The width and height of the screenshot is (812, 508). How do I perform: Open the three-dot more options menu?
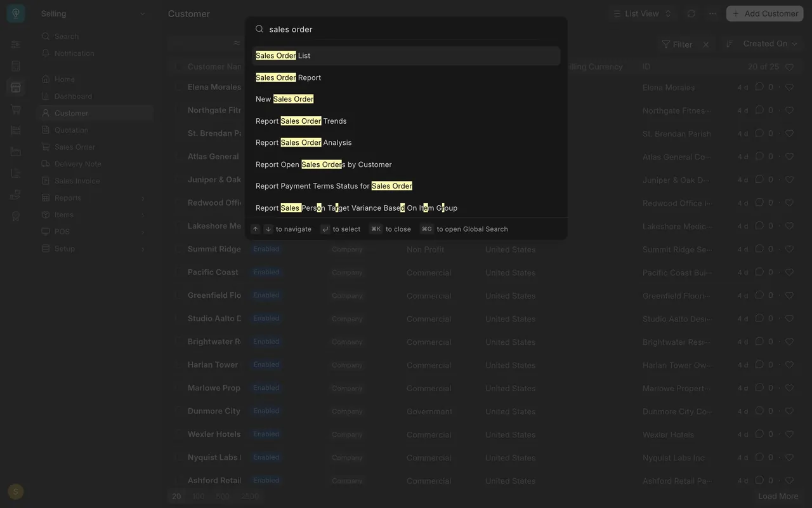tap(713, 13)
